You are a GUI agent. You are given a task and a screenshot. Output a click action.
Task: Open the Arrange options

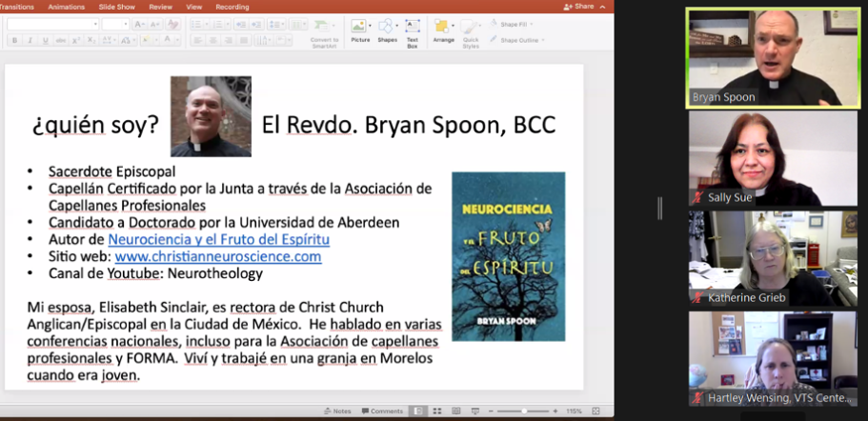[443, 30]
